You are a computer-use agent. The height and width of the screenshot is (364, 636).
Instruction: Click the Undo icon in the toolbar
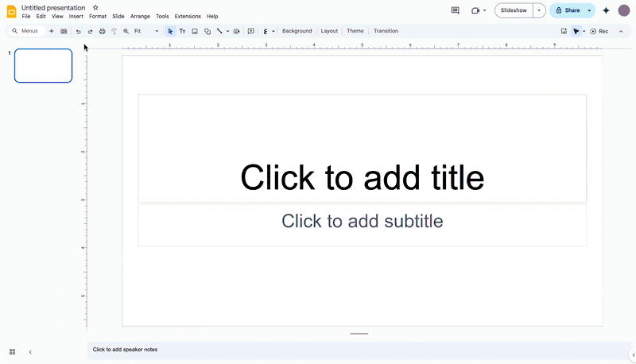pyautogui.click(x=78, y=31)
